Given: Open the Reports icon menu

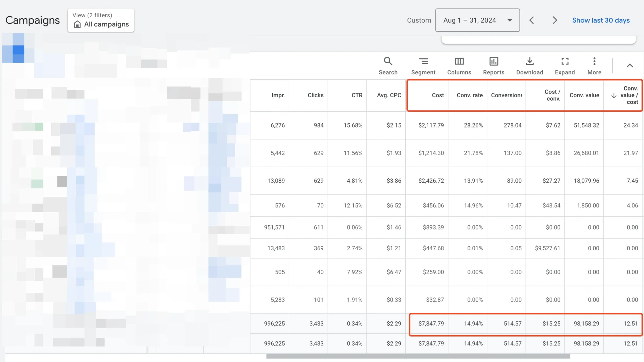Looking at the screenshot, I should point(493,65).
